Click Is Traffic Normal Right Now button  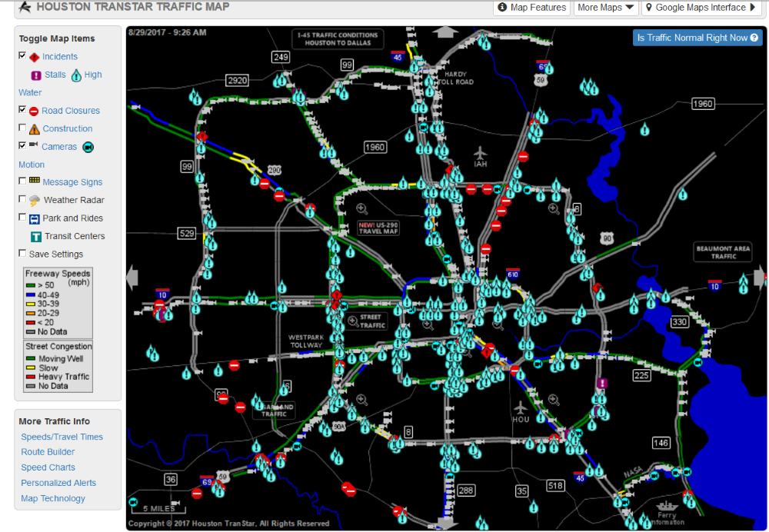tap(697, 38)
